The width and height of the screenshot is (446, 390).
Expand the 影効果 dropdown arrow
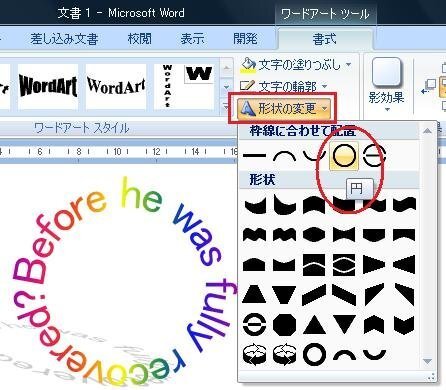coord(387,110)
